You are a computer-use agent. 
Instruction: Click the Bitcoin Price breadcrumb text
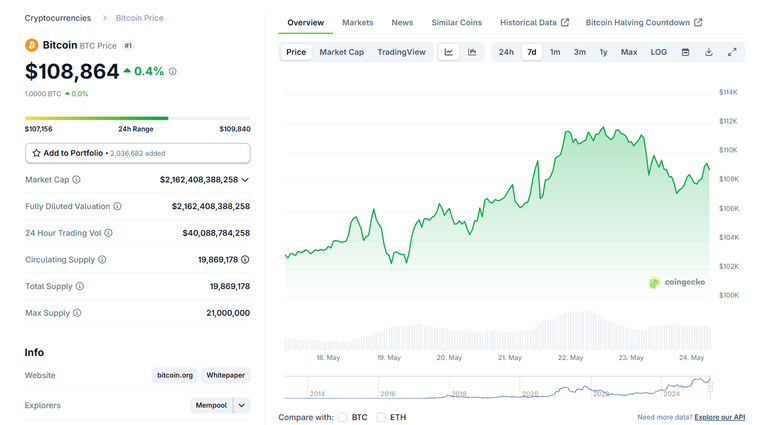coord(140,18)
